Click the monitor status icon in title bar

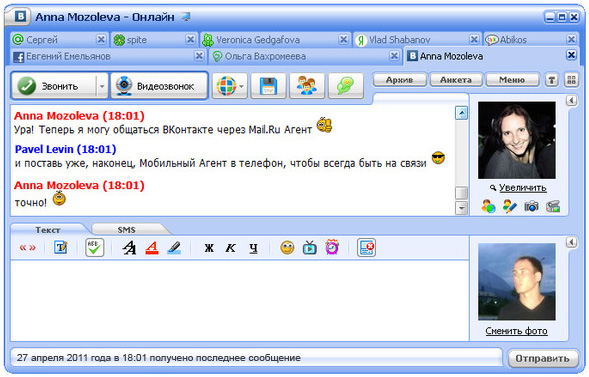point(186,17)
